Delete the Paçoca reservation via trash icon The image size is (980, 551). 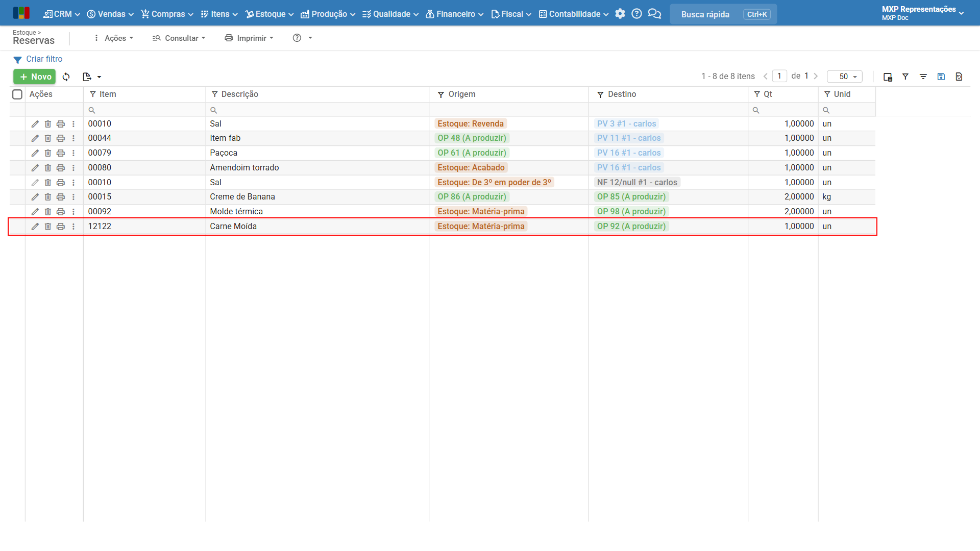[47, 153]
